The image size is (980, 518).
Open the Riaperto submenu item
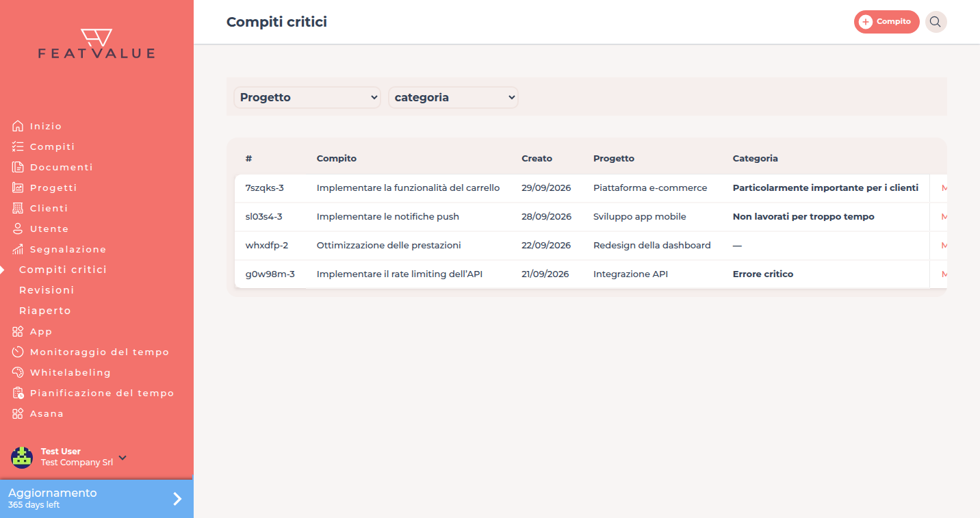coord(45,311)
